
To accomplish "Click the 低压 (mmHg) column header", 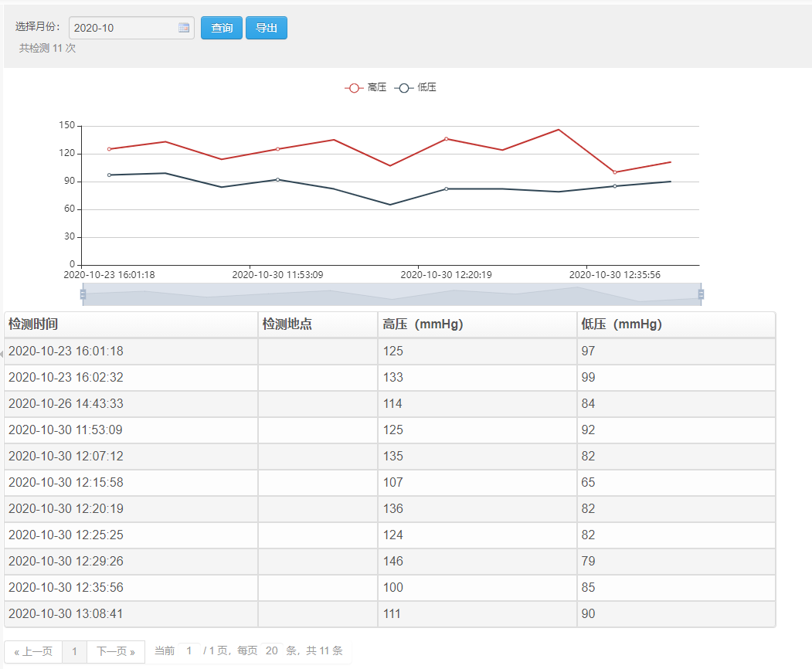I will pos(676,324).
